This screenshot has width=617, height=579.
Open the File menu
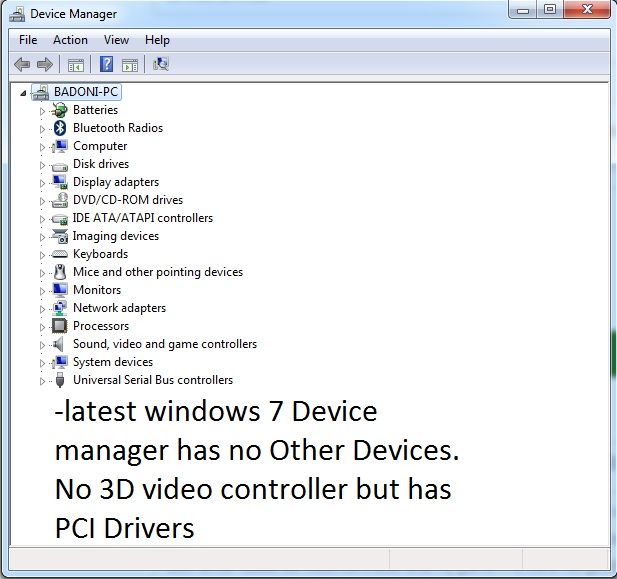(x=28, y=40)
